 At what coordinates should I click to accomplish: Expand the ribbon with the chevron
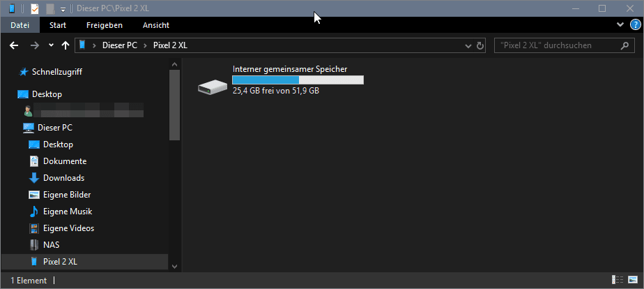620,24
